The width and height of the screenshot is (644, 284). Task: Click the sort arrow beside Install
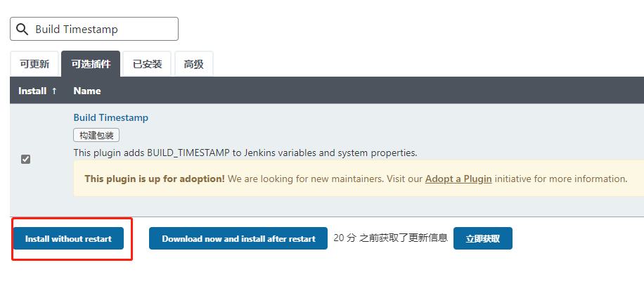[x=54, y=91]
